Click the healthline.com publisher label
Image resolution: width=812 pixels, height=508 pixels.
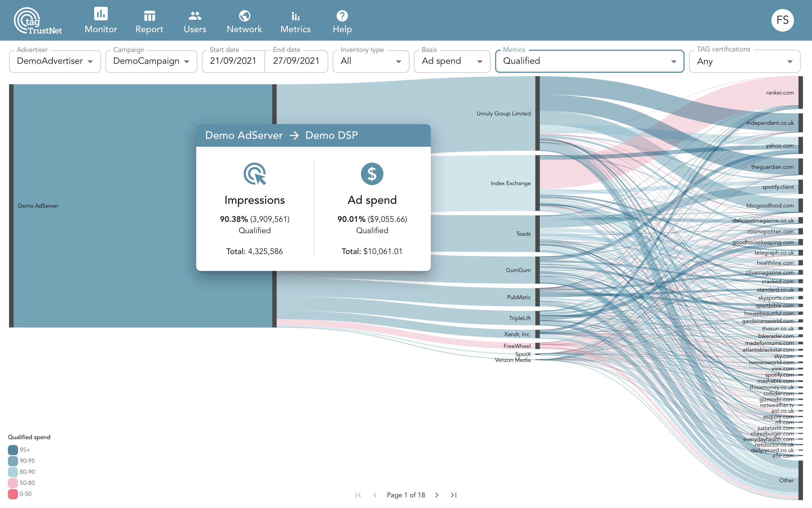775,263
